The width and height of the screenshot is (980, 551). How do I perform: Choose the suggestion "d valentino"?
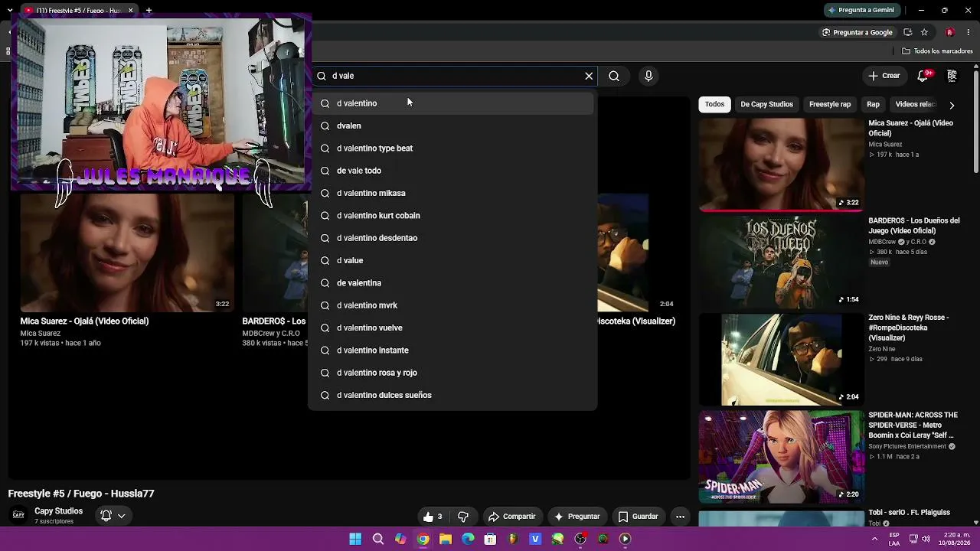[x=452, y=103]
